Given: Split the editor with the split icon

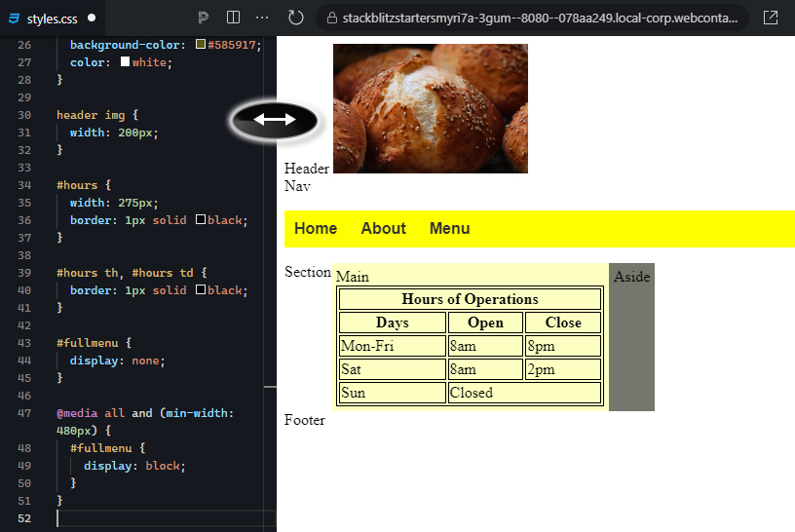Looking at the screenshot, I should (x=233, y=18).
